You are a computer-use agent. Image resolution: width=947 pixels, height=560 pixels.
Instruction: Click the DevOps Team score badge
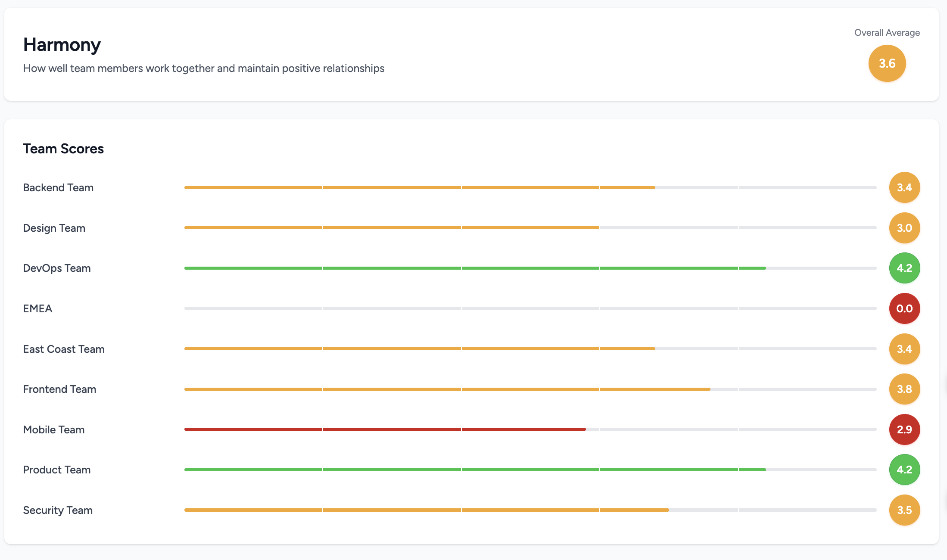pos(904,268)
